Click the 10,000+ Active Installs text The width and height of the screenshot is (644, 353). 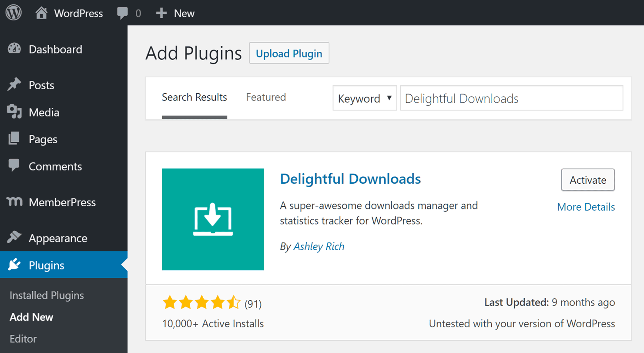click(213, 324)
